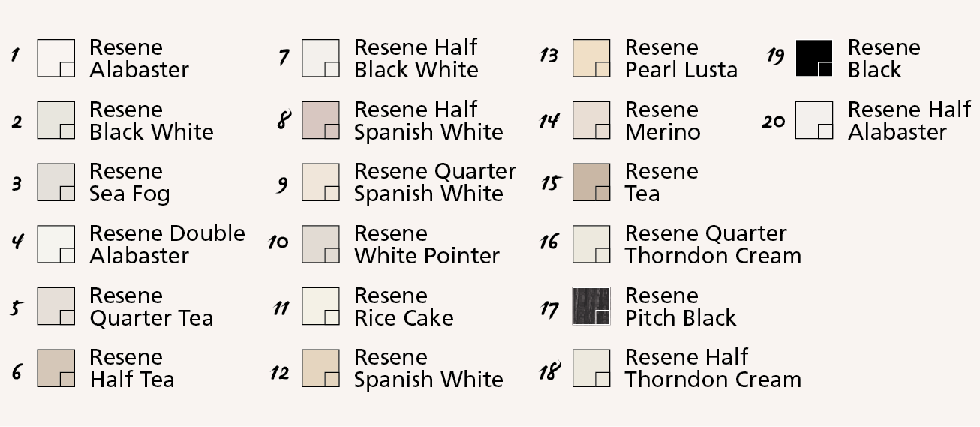
Task: Choose the Resene Half Thorndon Cream swatch
Action: click(x=591, y=368)
